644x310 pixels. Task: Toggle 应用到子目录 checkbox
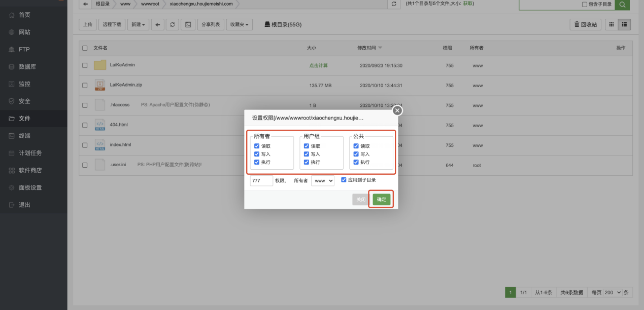tap(344, 180)
